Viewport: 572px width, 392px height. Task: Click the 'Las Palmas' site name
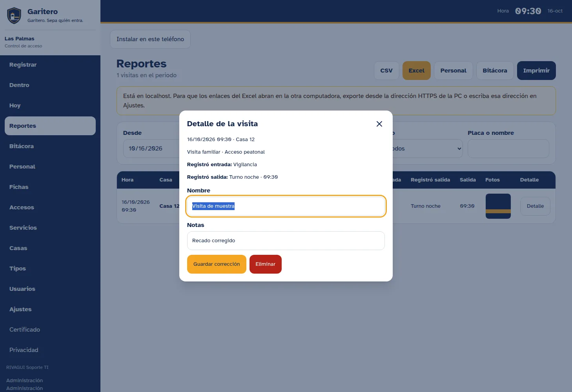(x=20, y=39)
